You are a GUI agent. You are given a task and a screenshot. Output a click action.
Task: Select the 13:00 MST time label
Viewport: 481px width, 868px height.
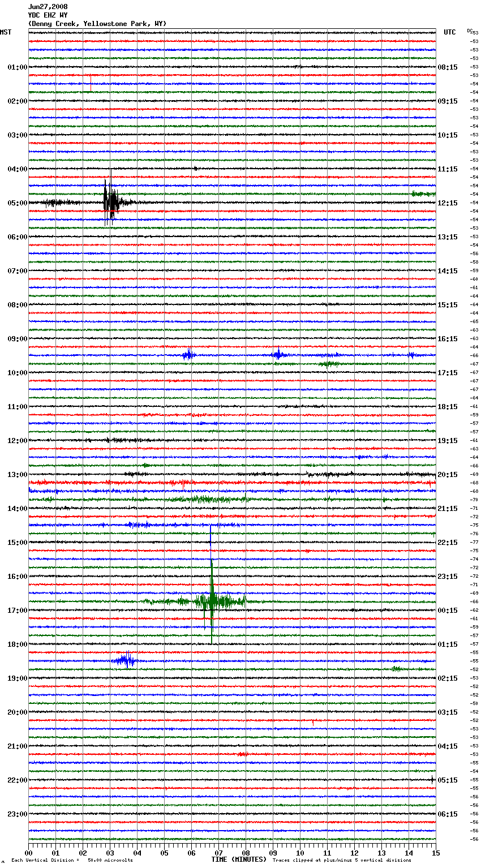18,475
